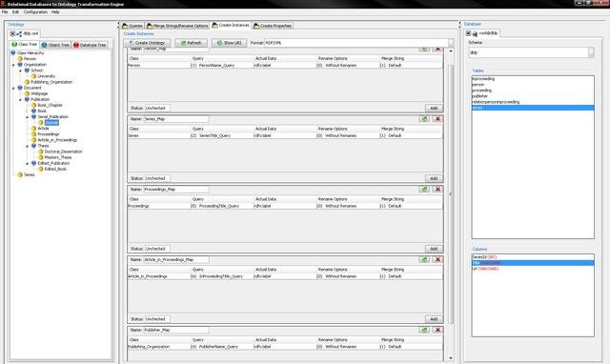The width and height of the screenshot is (610, 364).
Task: Select Publishing_Organization in class tree
Action: (51, 82)
